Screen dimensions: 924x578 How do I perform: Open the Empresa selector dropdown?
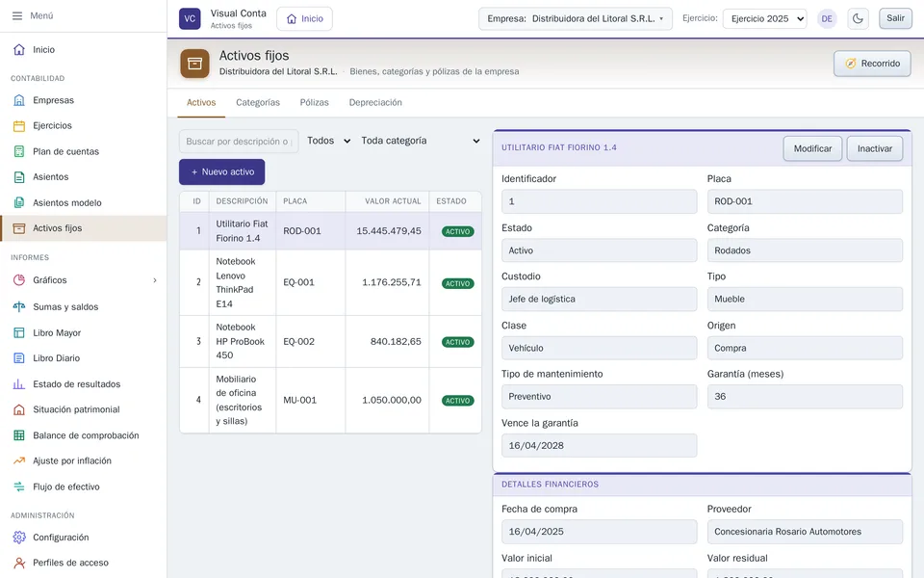tap(576, 19)
